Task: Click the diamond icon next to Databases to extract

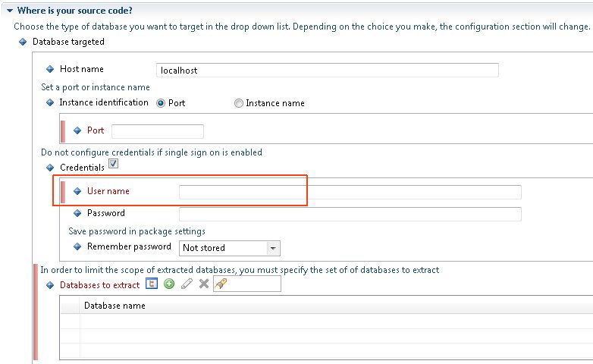Action: coord(50,285)
